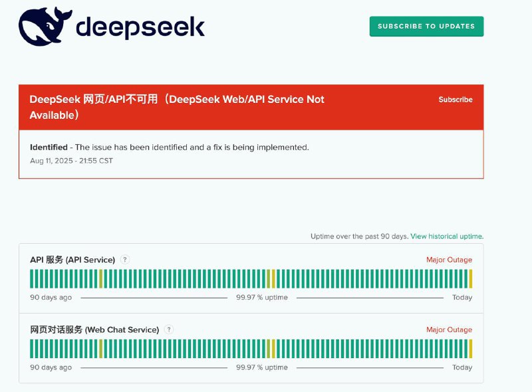Click the Major Outage indicator for Web Chat Service

(449, 330)
